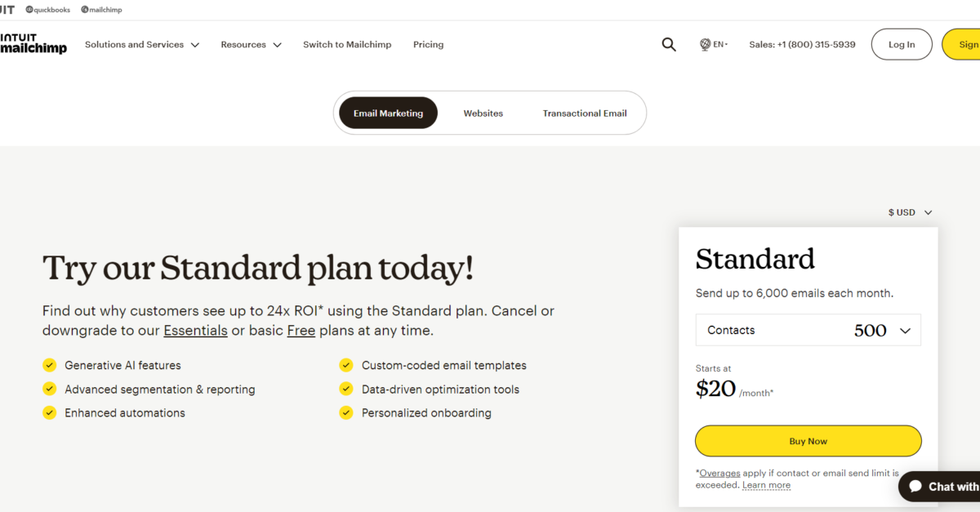This screenshot has height=512, width=980.
Task: Click the checkmark beside Generative AI features
Action: coord(49,365)
